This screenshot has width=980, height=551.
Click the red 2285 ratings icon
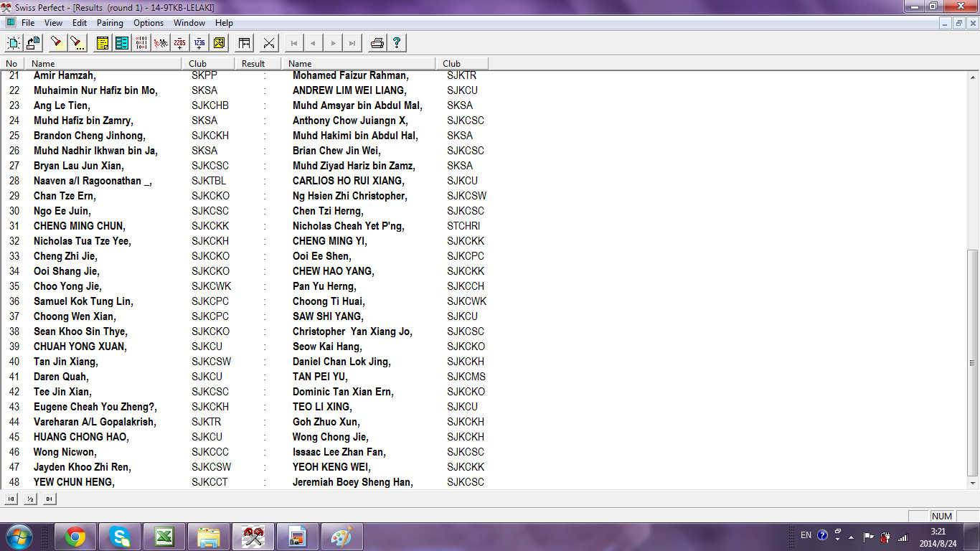(x=180, y=43)
